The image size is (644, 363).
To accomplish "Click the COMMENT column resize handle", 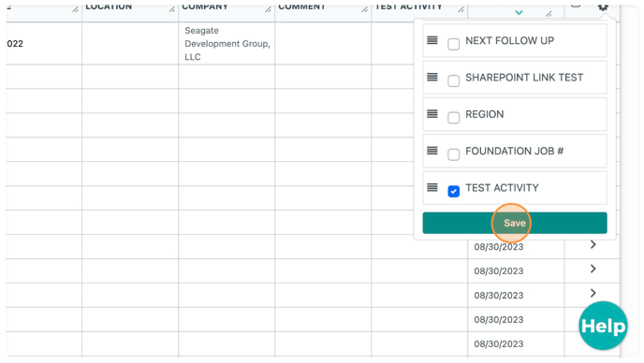I will [x=364, y=9].
